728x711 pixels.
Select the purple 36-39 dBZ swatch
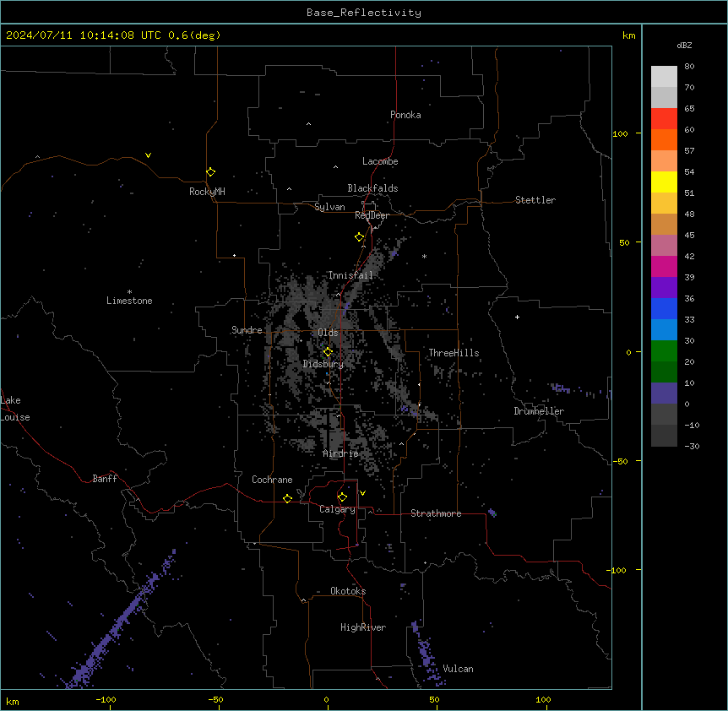tap(664, 288)
